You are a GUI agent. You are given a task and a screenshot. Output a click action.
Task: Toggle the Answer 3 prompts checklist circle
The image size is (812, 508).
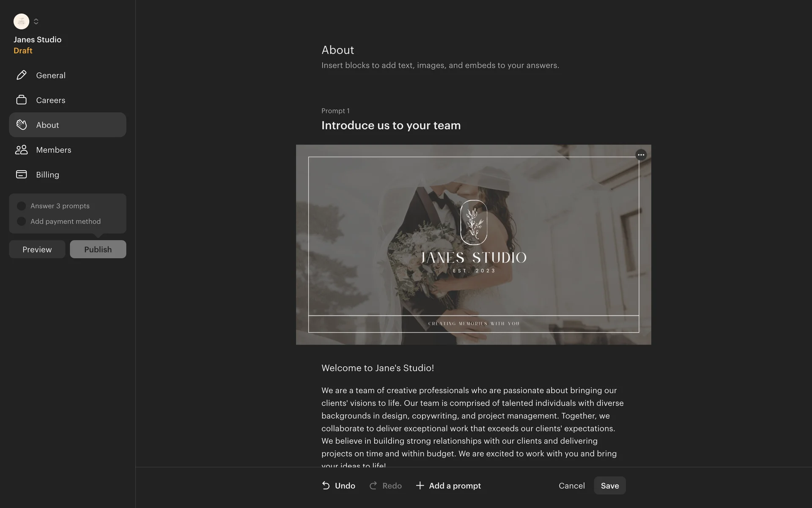[21, 206]
